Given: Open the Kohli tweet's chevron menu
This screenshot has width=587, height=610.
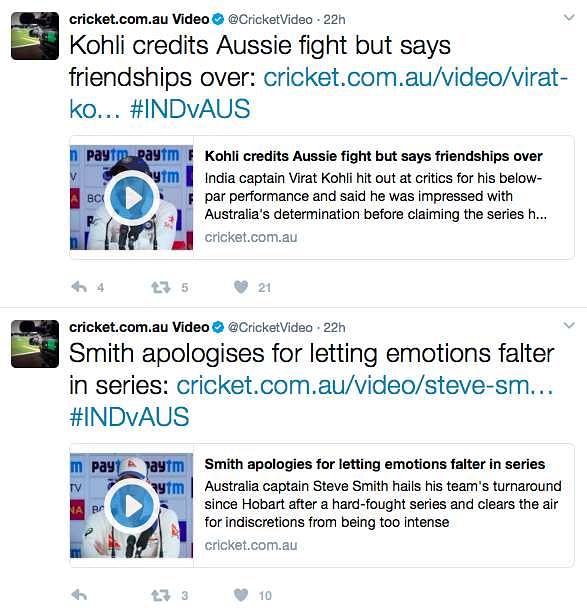Looking at the screenshot, I should [x=569, y=18].
